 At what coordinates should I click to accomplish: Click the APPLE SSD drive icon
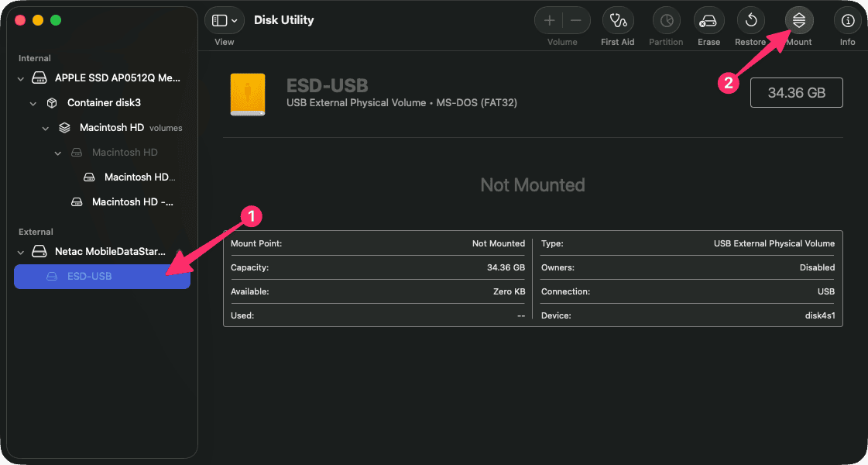click(39, 78)
